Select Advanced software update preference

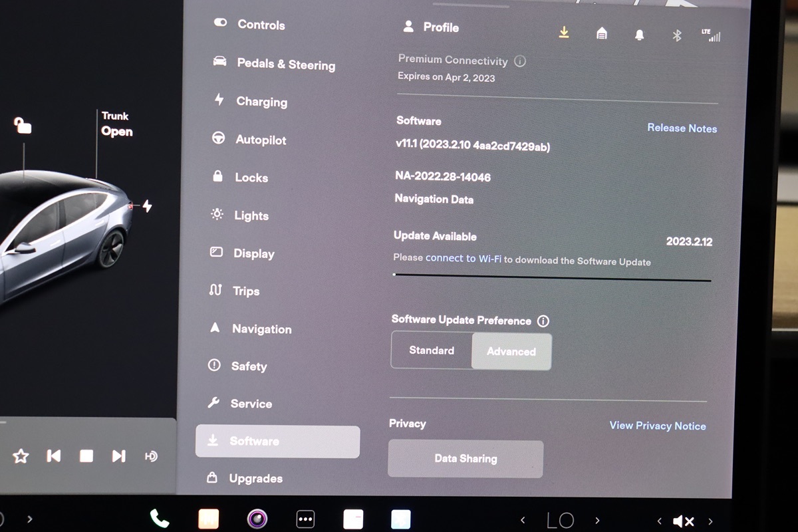[511, 351]
